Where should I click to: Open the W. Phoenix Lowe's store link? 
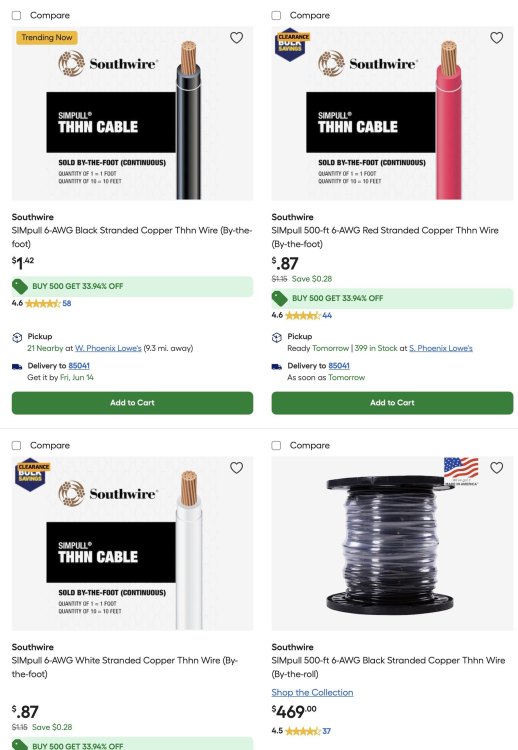(x=108, y=348)
